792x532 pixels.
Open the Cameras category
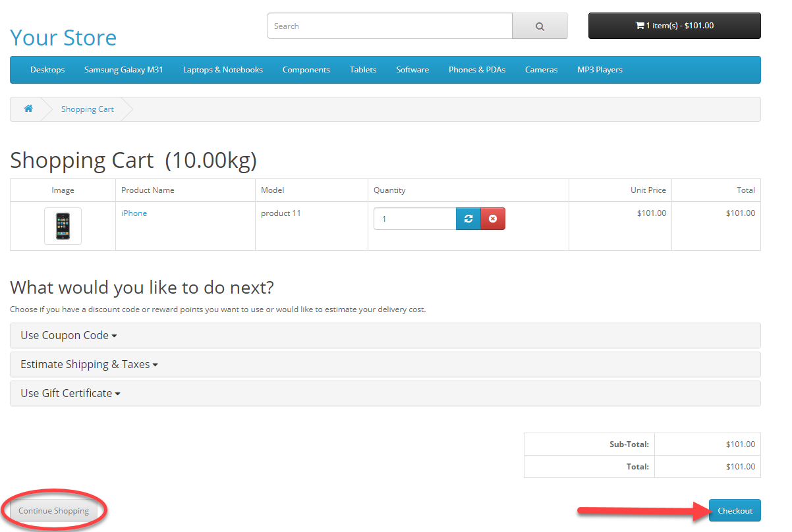tap(541, 70)
